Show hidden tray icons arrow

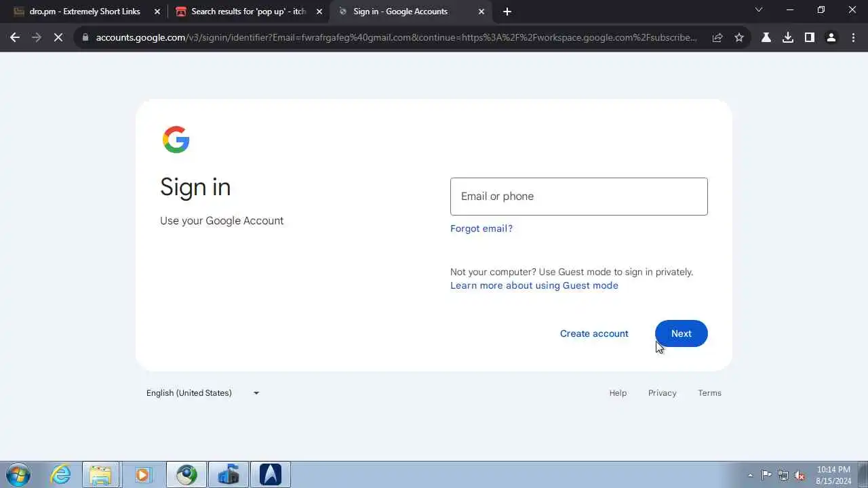(x=750, y=475)
